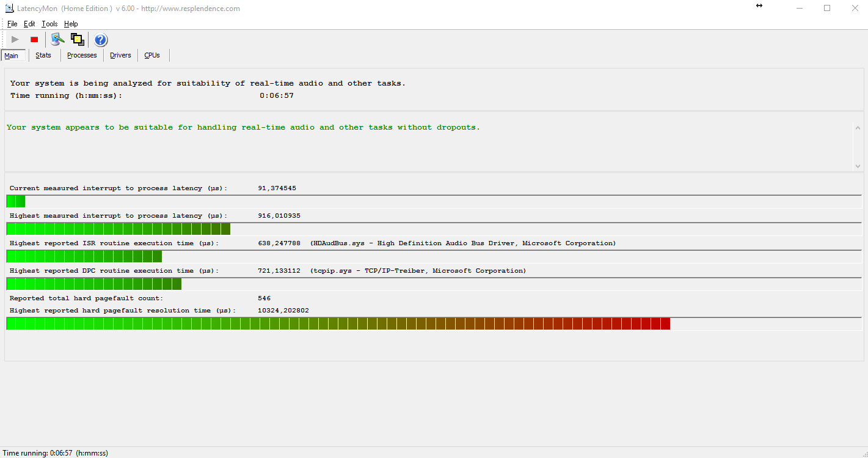Click the LatencyMon title bar app icon
868x458 pixels.
[x=10, y=9]
